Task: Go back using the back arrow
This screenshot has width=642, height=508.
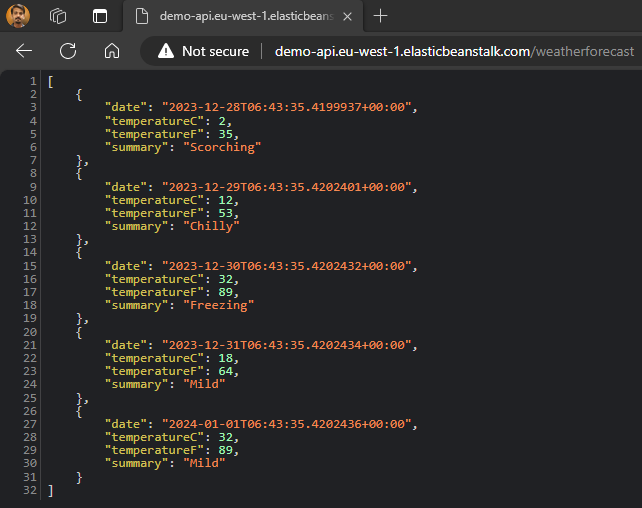Action: [x=24, y=51]
